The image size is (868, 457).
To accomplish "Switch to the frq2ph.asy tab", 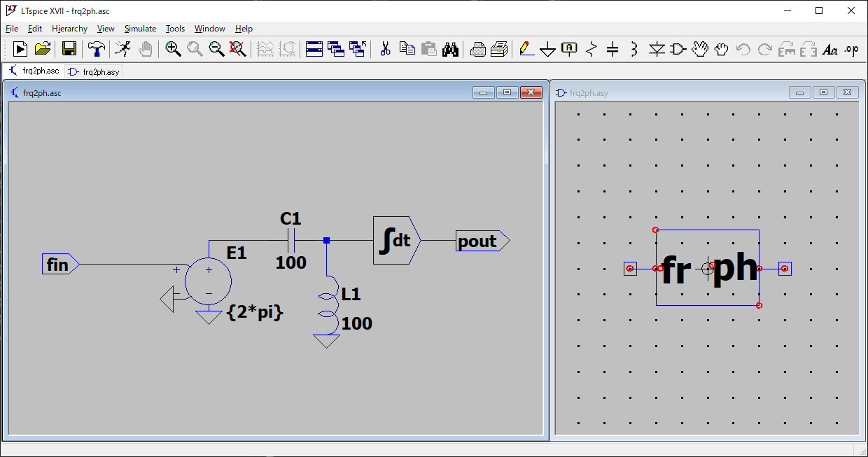I will [x=94, y=71].
